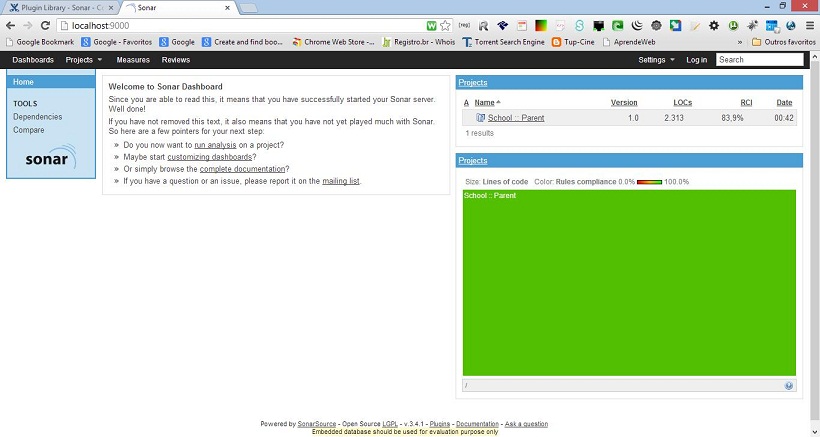
Task: Reload the page with the refresh icon
Action: point(45,25)
